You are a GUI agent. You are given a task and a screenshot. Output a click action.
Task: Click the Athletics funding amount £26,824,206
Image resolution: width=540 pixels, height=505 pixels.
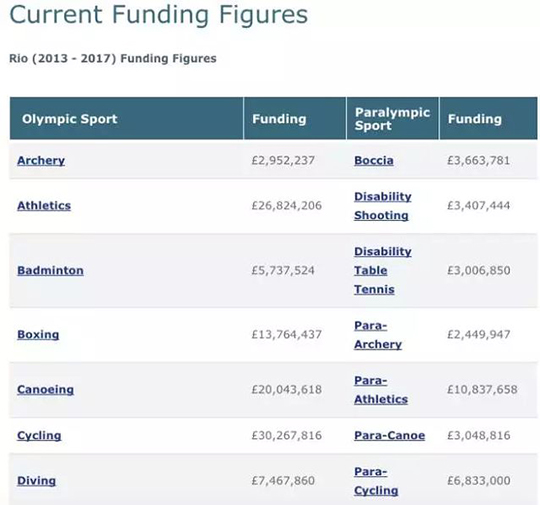(x=287, y=206)
